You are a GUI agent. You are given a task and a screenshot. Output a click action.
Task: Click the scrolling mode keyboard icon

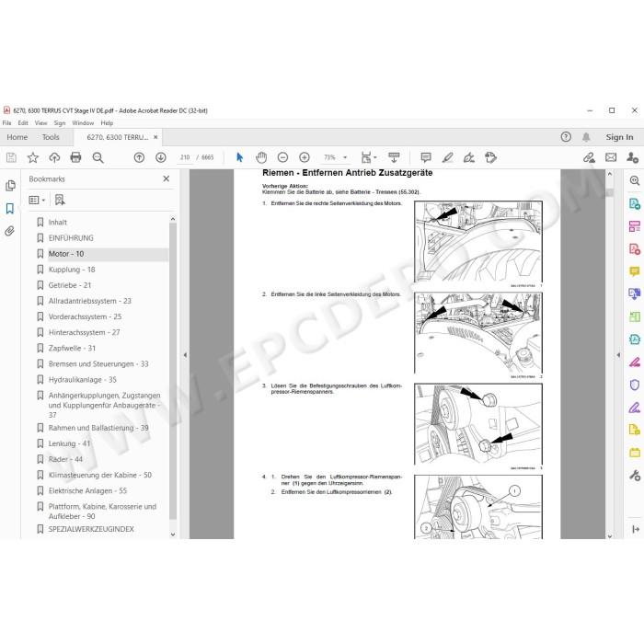tap(394, 157)
